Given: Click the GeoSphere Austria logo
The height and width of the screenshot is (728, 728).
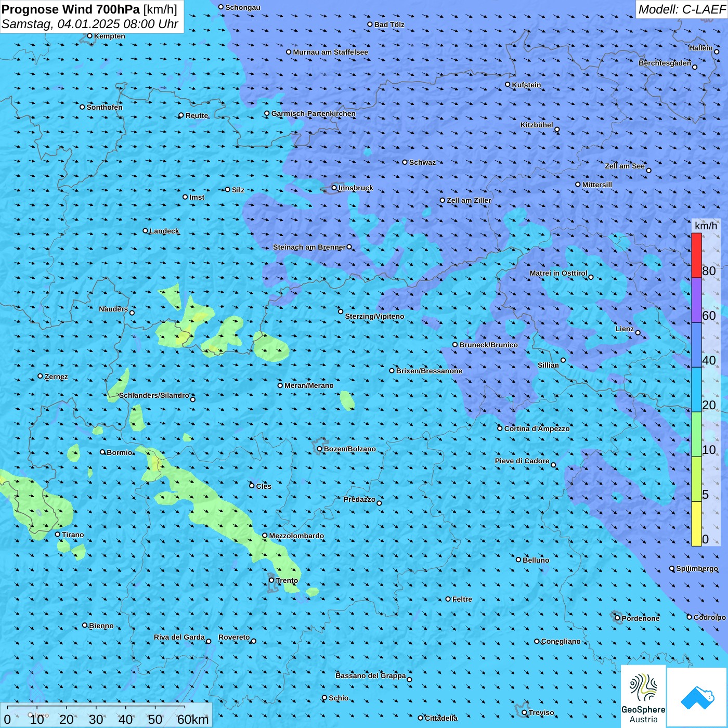Looking at the screenshot, I should (643, 697).
